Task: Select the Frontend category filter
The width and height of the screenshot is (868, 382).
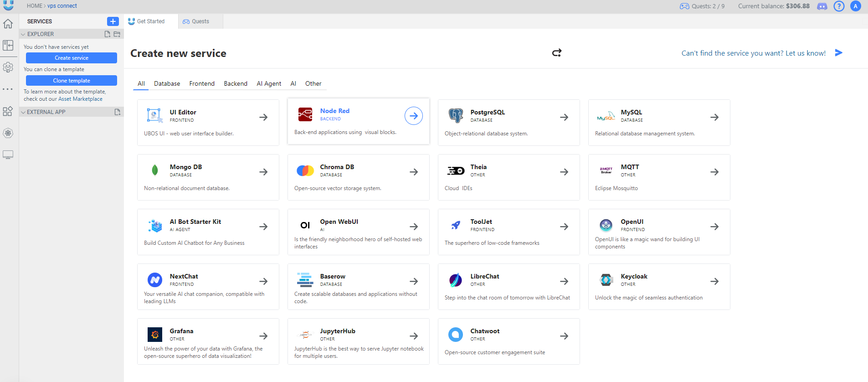Action: [x=202, y=83]
